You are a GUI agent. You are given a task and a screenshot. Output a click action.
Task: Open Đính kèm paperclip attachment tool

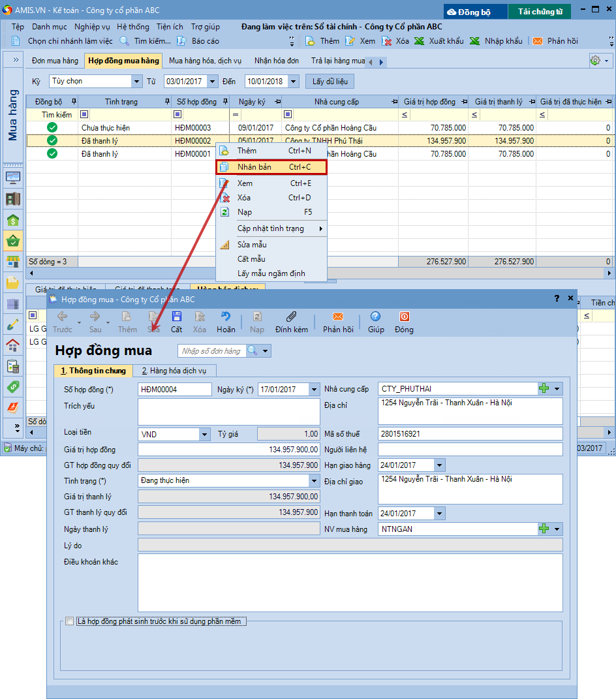(291, 317)
